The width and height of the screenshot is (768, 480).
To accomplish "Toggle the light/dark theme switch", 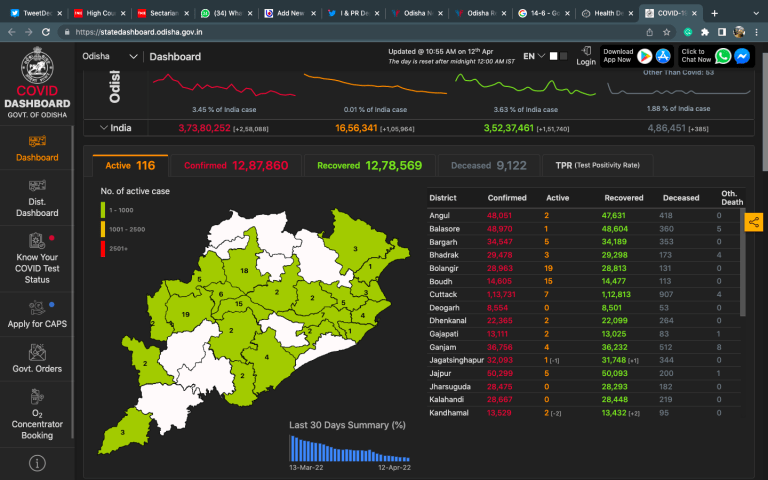I will pyautogui.click(x=557, y=56).
